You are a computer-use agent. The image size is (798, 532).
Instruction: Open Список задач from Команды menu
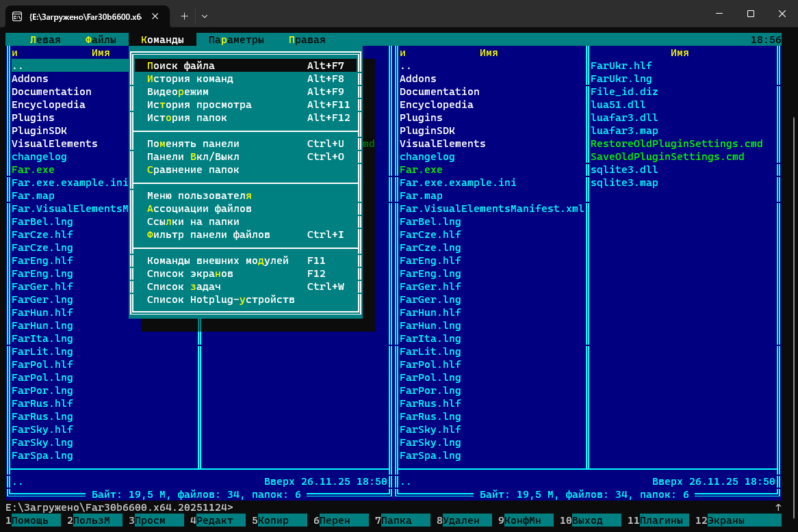pyautogui.click(x=183, y=287)
